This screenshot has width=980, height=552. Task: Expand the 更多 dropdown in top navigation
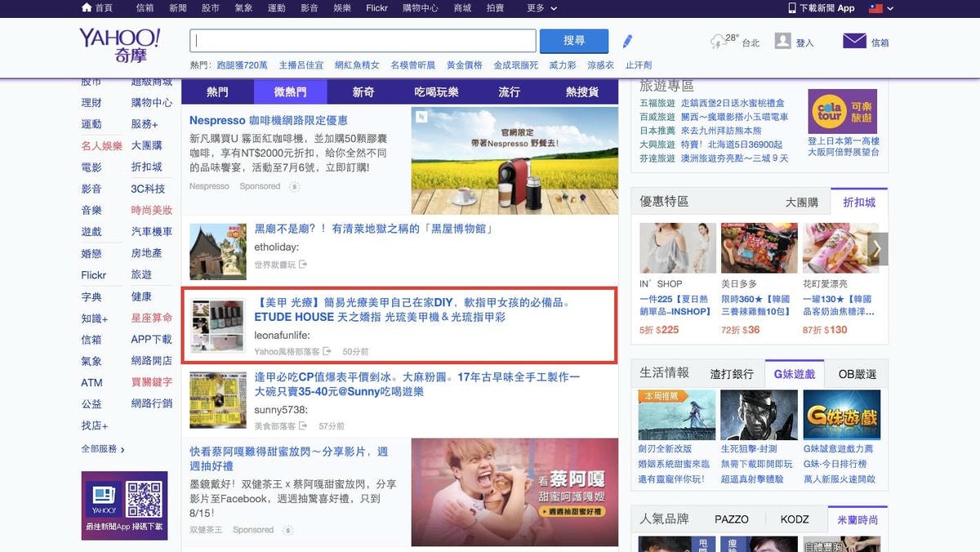542,8
